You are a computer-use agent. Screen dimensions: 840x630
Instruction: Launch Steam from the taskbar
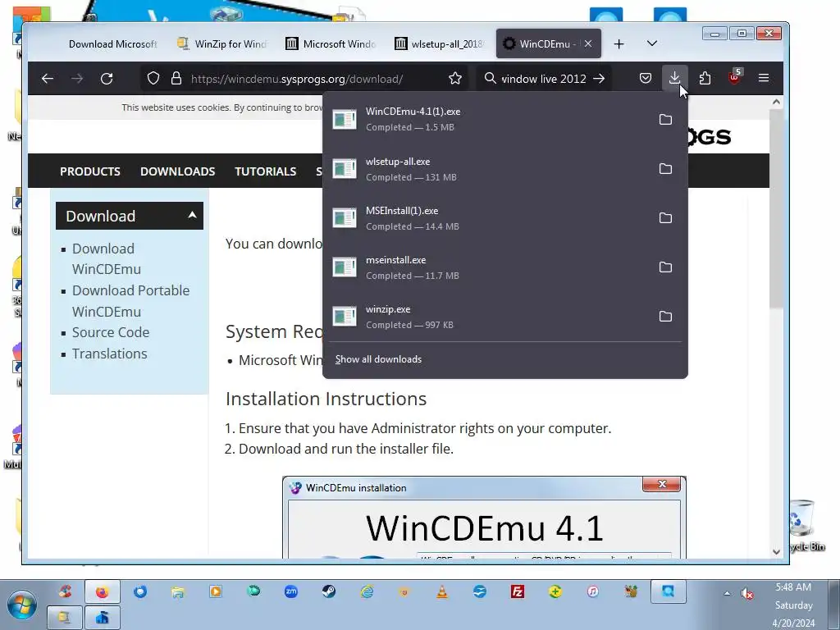(329, 591)
